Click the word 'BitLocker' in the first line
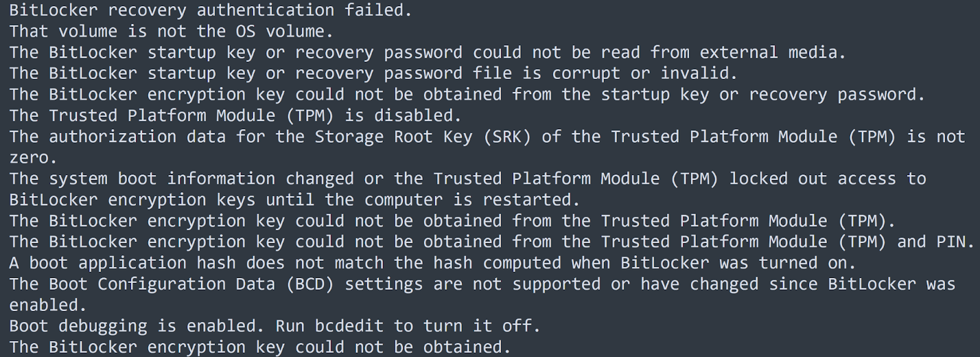The height and width of the screenshot is (357, 980). [53, 10]
